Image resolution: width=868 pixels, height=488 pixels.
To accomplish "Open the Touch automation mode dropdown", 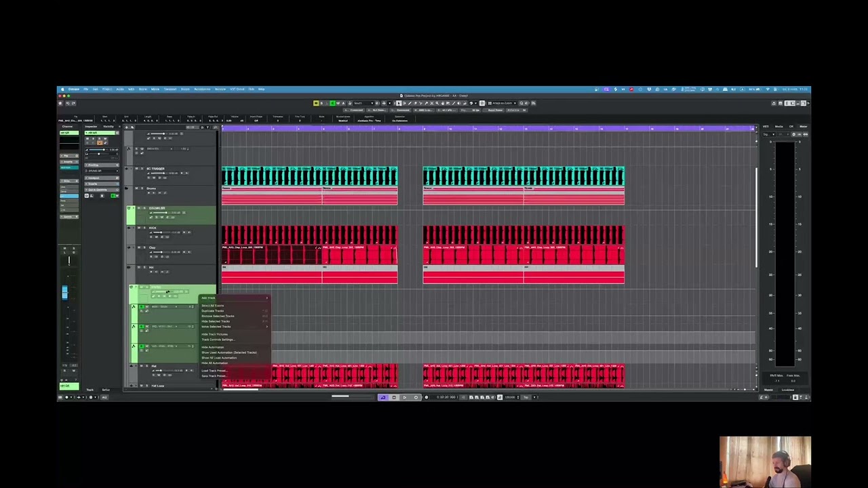I will click(363, 103).
